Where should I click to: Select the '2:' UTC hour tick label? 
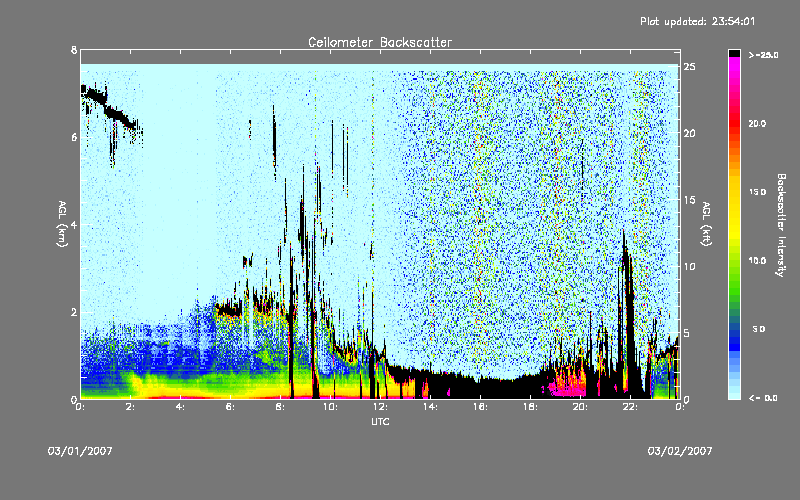131,407
